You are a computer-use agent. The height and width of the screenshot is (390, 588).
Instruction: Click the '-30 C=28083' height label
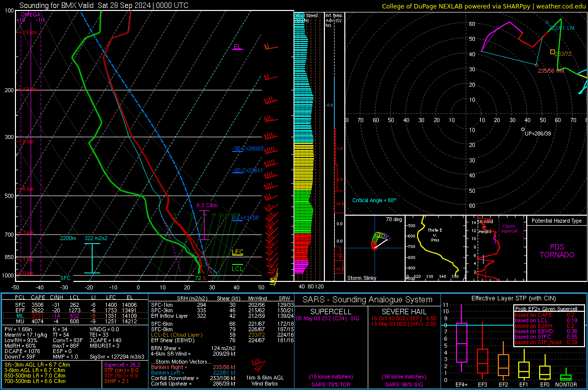[248, 148]
